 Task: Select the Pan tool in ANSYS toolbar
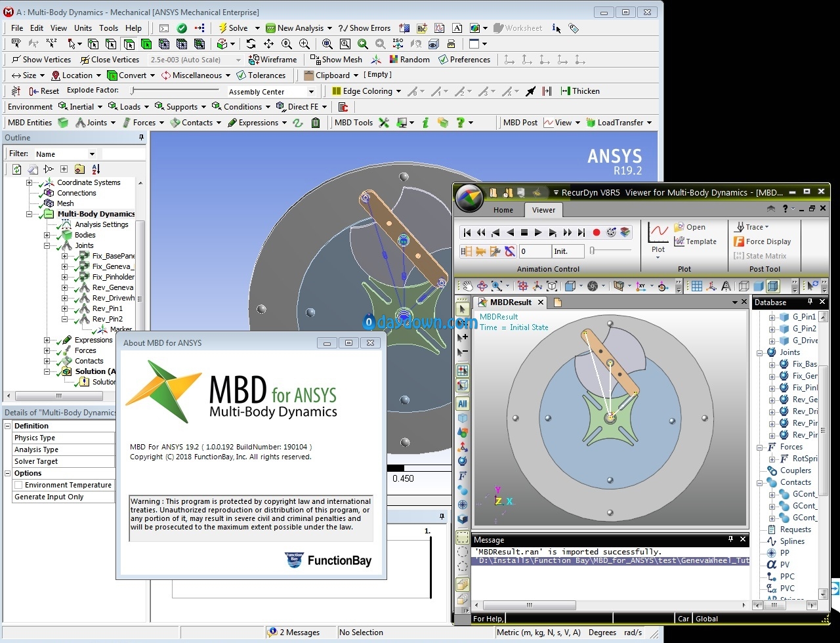click(x=268, y=44)
